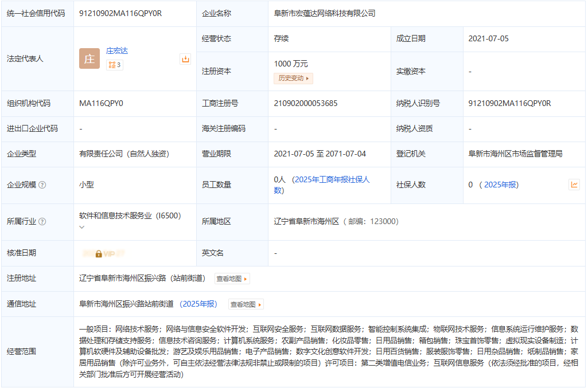
Task: Click the company name 阜新市宏蕴达网络科技有限公司
Action: click(x=325, y=14)
